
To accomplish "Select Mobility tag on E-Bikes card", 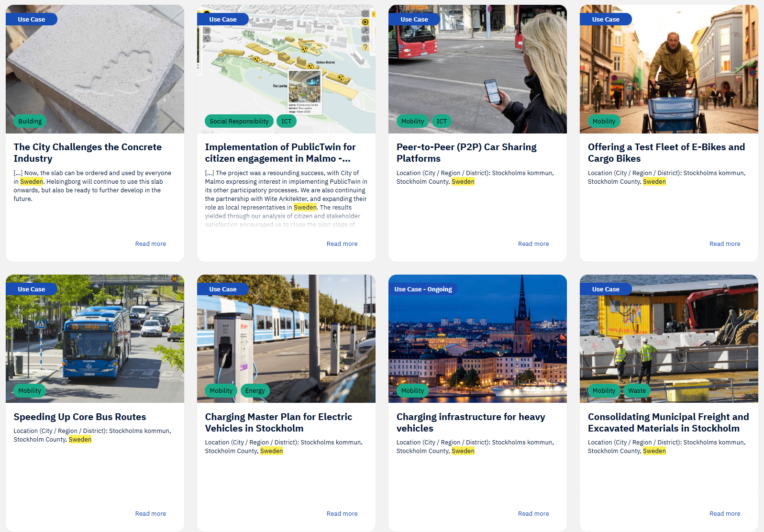I will (604, 121).
